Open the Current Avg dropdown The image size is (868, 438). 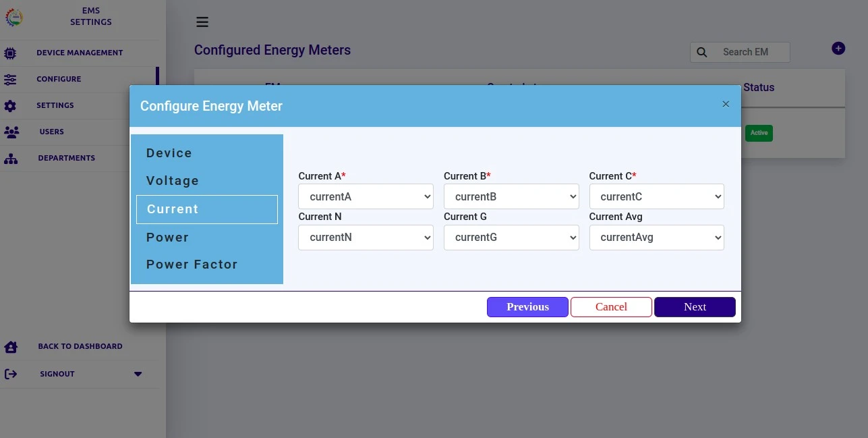(657, 238)
